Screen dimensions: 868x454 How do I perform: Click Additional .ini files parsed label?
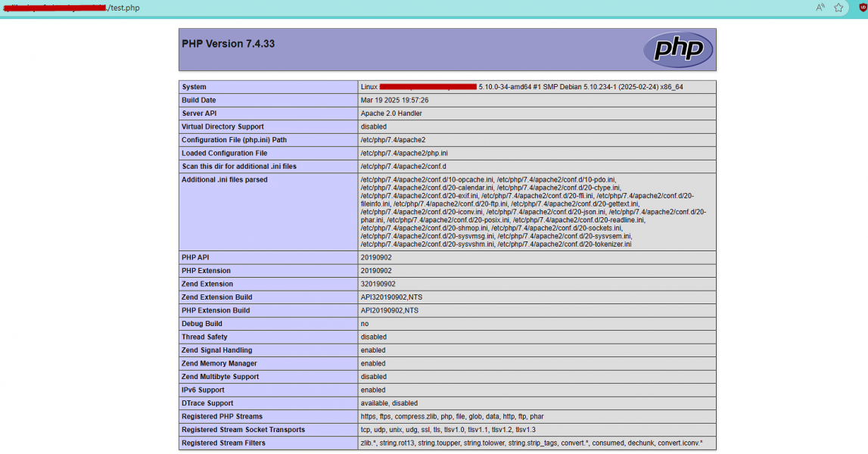coord(224,180)
